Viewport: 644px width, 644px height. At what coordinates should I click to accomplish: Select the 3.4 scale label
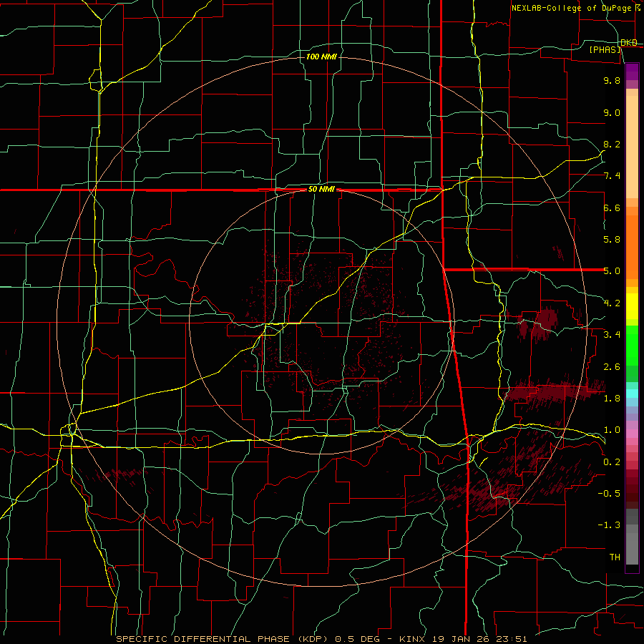pos(612,335)
